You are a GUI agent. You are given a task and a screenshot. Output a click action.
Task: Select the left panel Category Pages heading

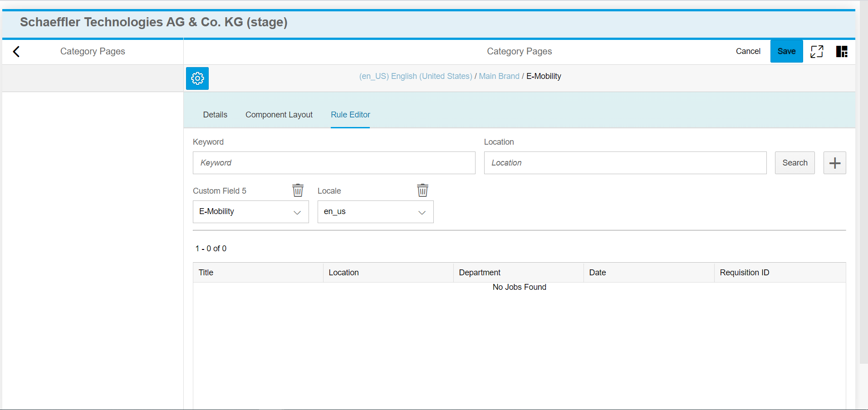(x=93, y=51)
